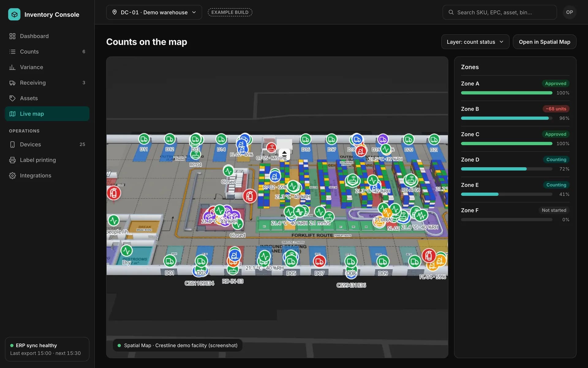This screenshot has width=588, height=368.
Task: Click the RC-04 green reader marker
Action: point(195,155)
